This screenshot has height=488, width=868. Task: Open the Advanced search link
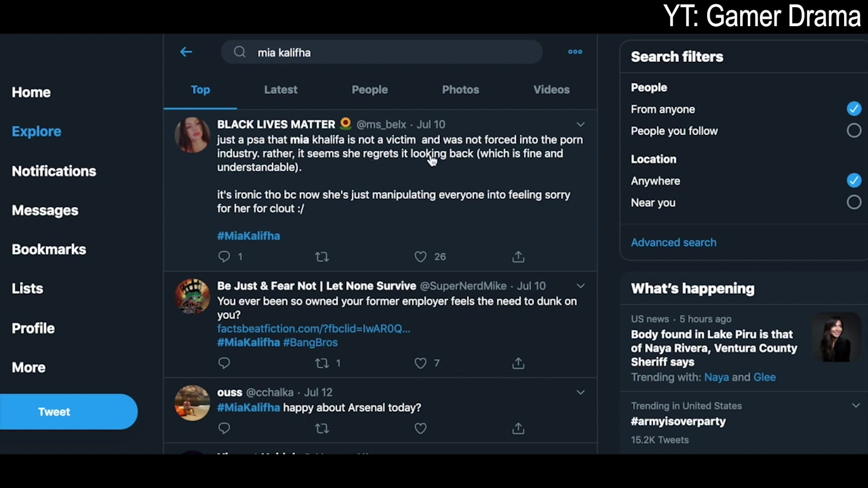(674, 242)
